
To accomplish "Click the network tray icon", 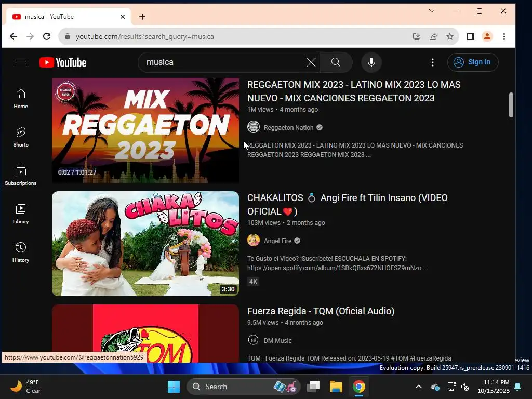I will (x=451, y=387).
